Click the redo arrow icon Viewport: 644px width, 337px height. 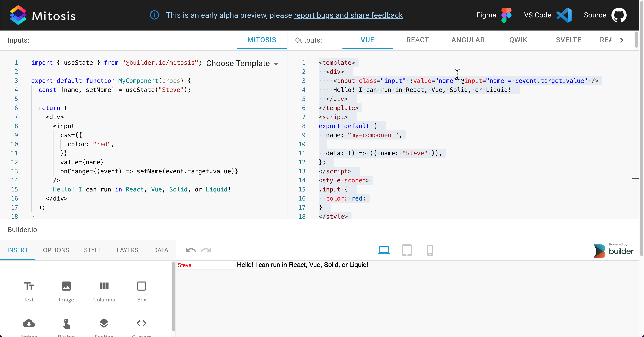(x=206, y=250)
